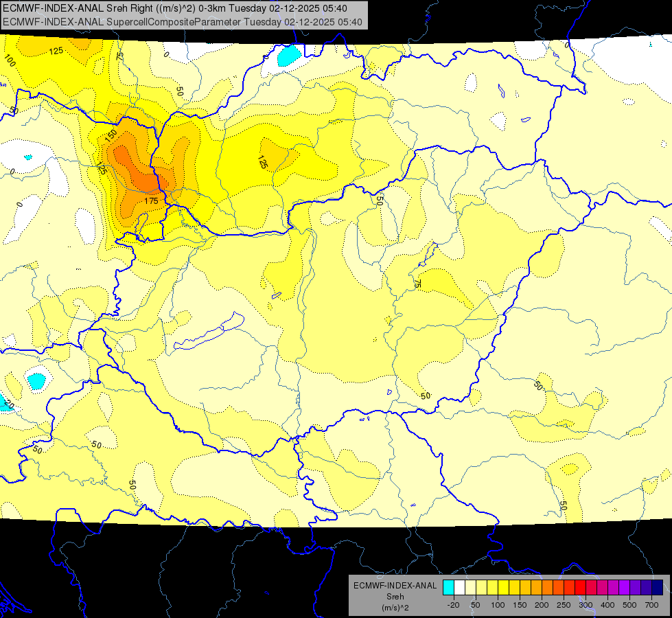Click the 500 legend scale label
The image size is (672, 618).
629,605
